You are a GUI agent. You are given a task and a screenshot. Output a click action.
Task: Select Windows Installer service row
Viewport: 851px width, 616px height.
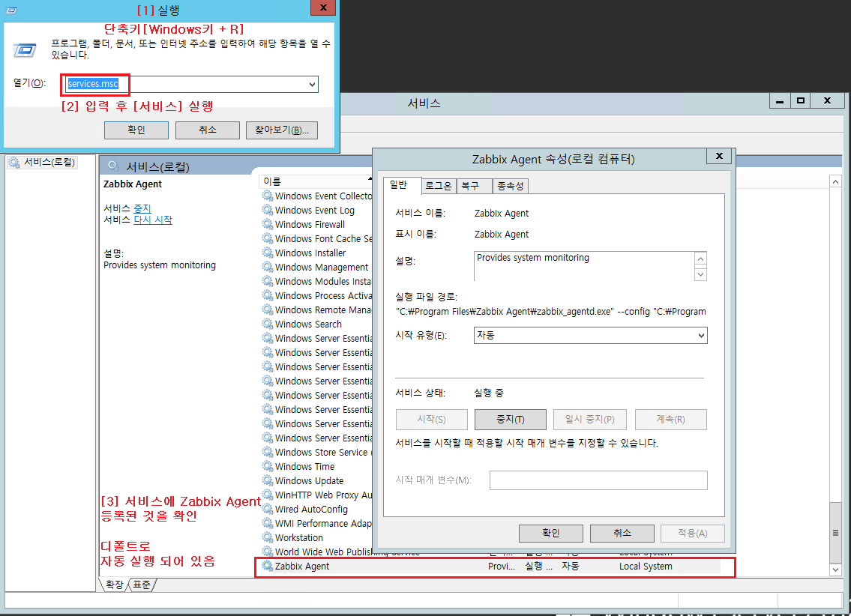coord(310,253)
